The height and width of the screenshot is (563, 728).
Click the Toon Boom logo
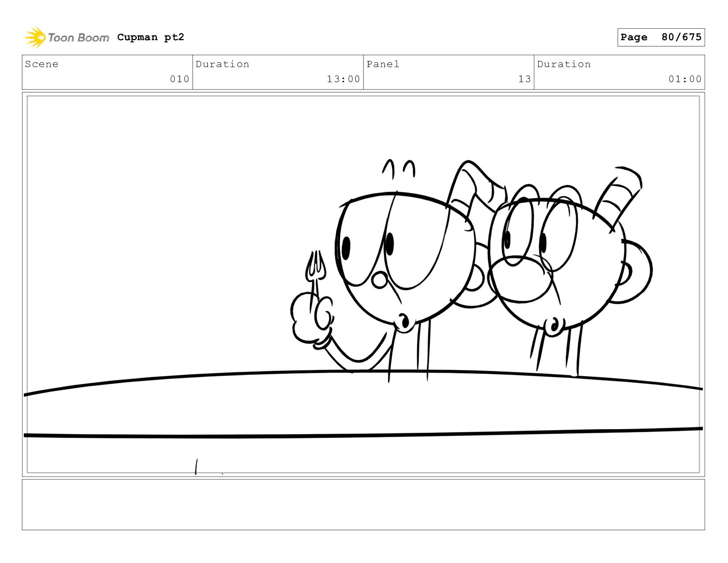coord(66,38)
